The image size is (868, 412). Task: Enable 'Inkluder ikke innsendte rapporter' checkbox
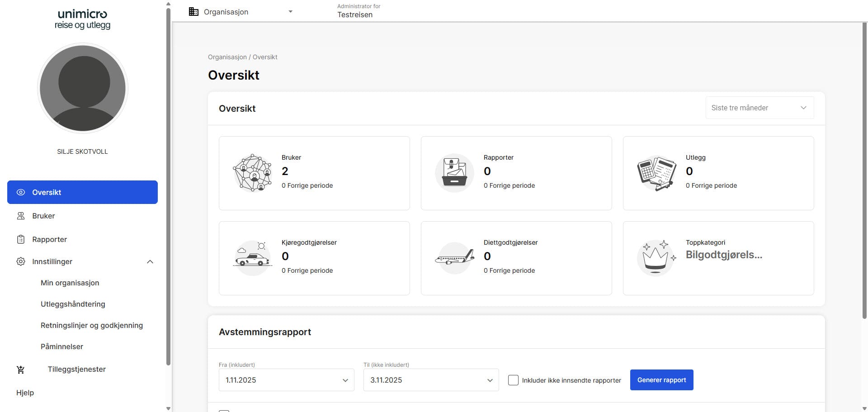pyautogui.click(x=513, y=380)
